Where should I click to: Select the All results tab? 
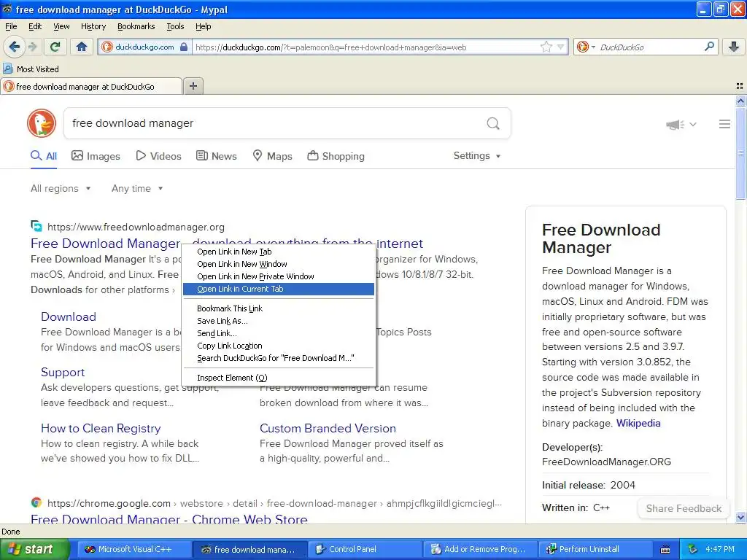(44, 156)
